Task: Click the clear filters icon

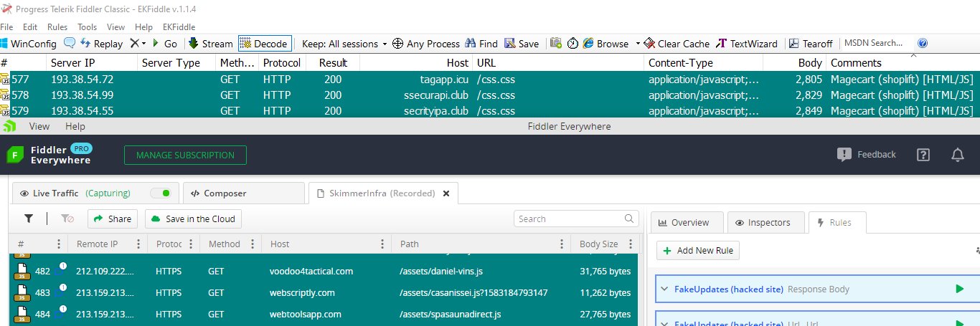Action: coord(67,219)
